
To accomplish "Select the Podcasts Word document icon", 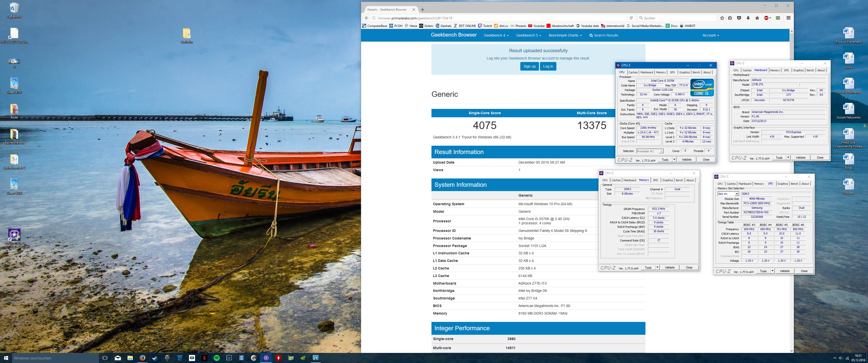I will click(848, 187).
